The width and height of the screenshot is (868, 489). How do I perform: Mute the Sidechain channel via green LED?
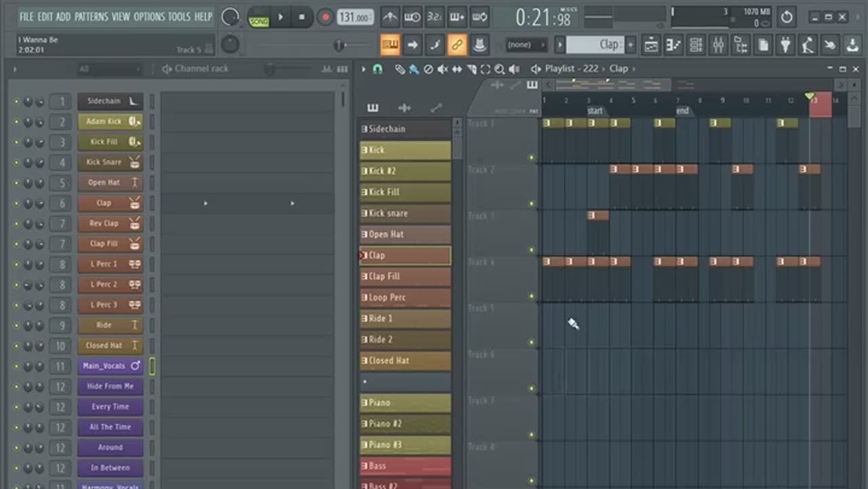[x=16, y=102]
